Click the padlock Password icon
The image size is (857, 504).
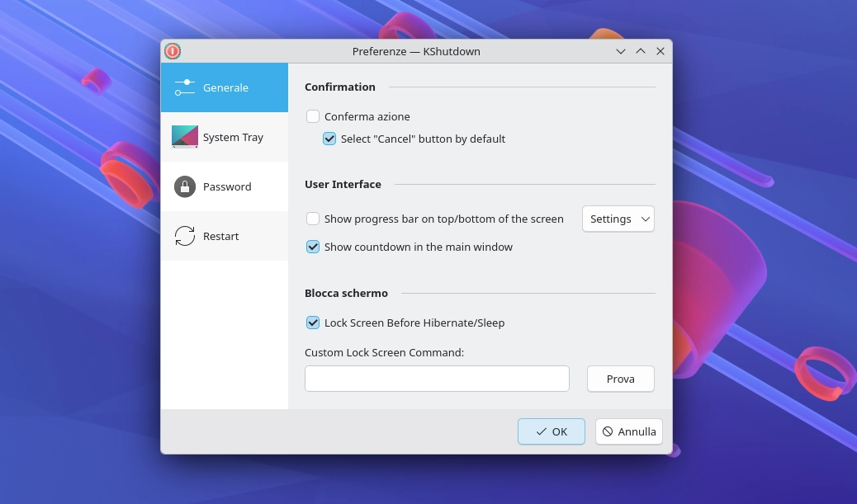point(185,186)
